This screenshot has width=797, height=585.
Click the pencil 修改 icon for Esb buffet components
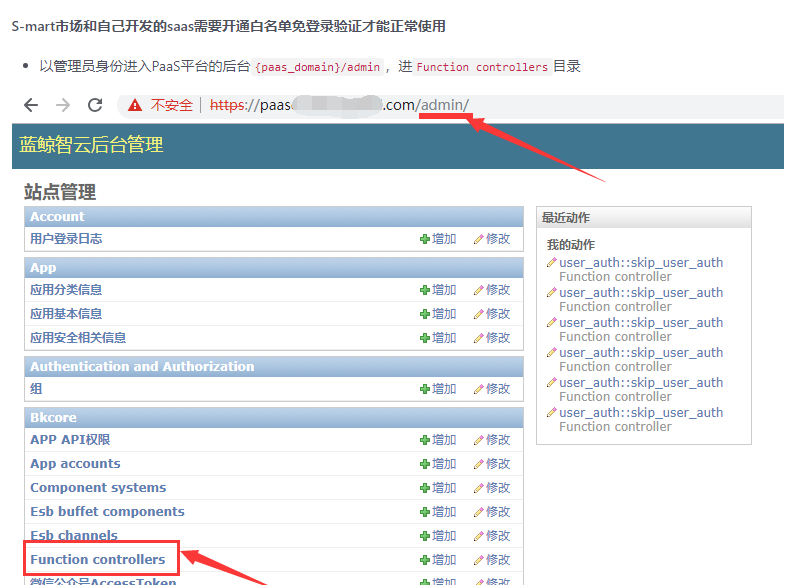click(x=478, y=512)
